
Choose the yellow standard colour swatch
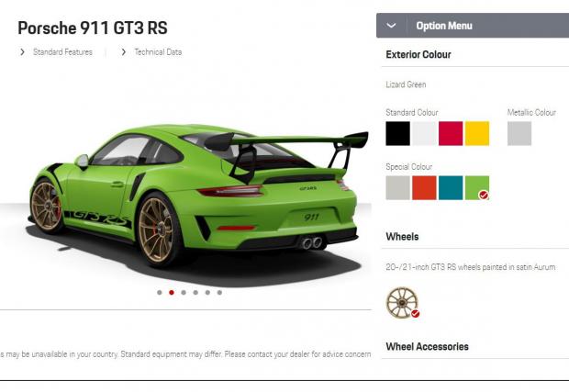pos(477,133)
